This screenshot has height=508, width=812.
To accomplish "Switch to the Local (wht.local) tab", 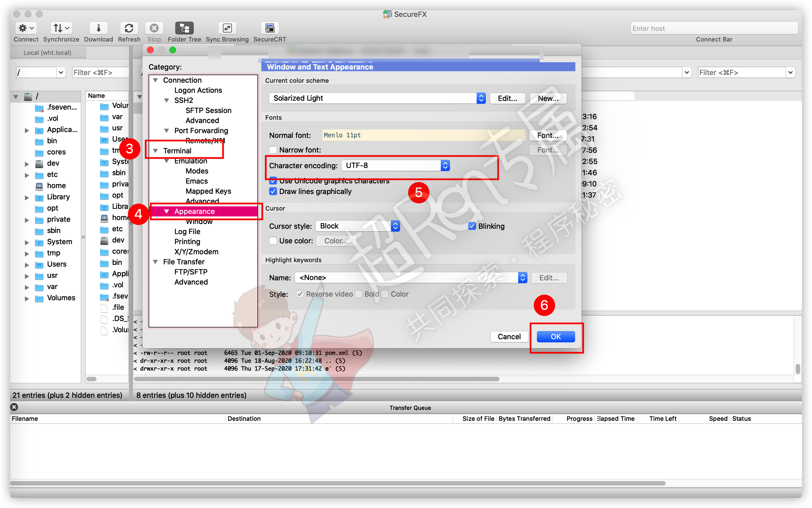I will click(47, 52).
